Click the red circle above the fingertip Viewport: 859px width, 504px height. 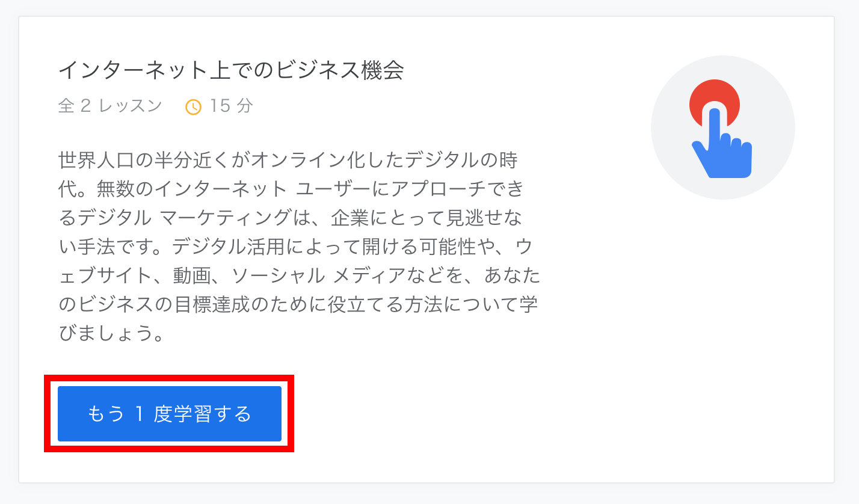click(x=715, y=96)
